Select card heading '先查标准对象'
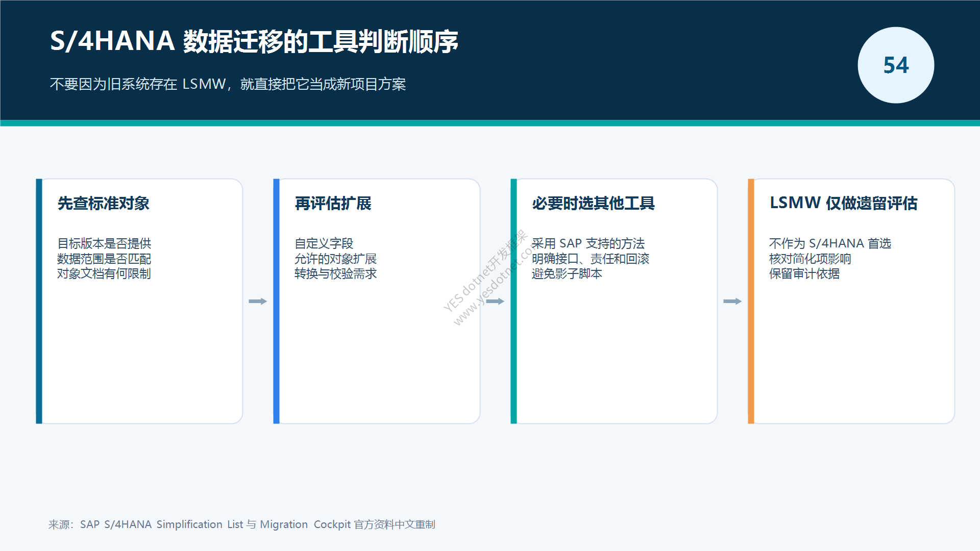The width and height of the screenshot is (980, 551). tap(104, 203)
